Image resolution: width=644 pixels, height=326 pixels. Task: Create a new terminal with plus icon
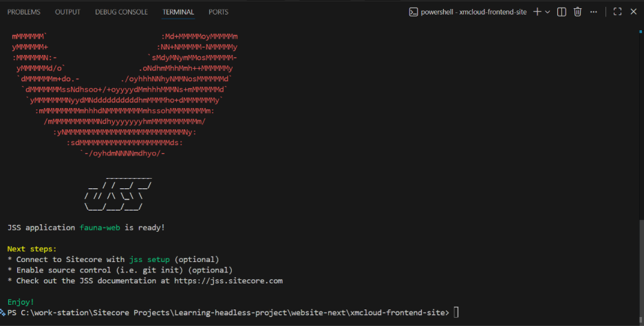click(537, 12)
